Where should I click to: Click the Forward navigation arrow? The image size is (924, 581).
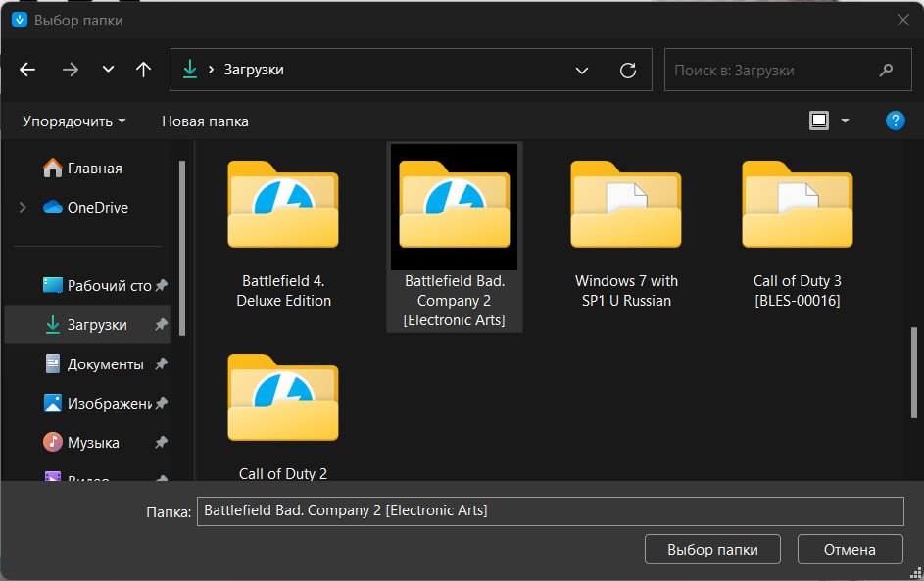click(x=70, y=70)
